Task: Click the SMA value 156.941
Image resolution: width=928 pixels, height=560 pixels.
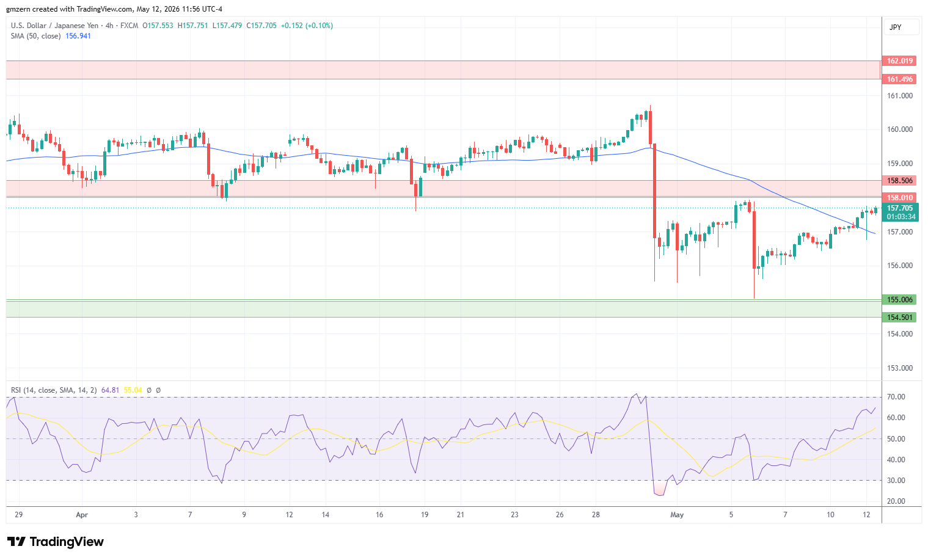Action: [78, 36]
